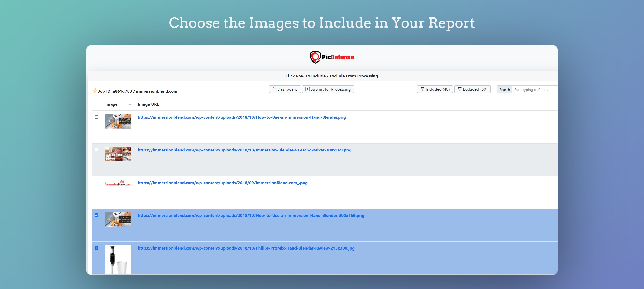
Task: Uncheck the Philips-ProMix-Hand-Blender-Review checkbox
Action: click(x=97, y=248)
